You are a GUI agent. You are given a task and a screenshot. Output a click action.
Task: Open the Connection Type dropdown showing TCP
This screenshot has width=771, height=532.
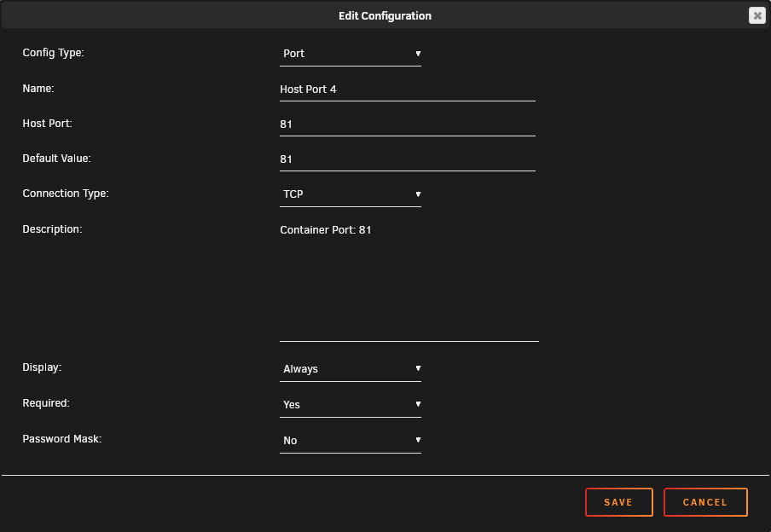click(350, 194)
